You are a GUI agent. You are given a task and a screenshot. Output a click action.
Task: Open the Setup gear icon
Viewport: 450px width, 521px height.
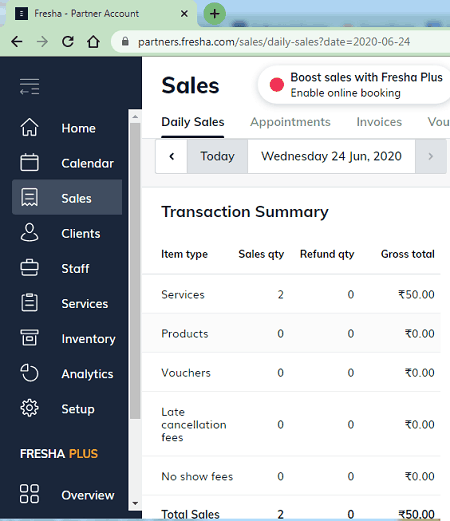29,408
